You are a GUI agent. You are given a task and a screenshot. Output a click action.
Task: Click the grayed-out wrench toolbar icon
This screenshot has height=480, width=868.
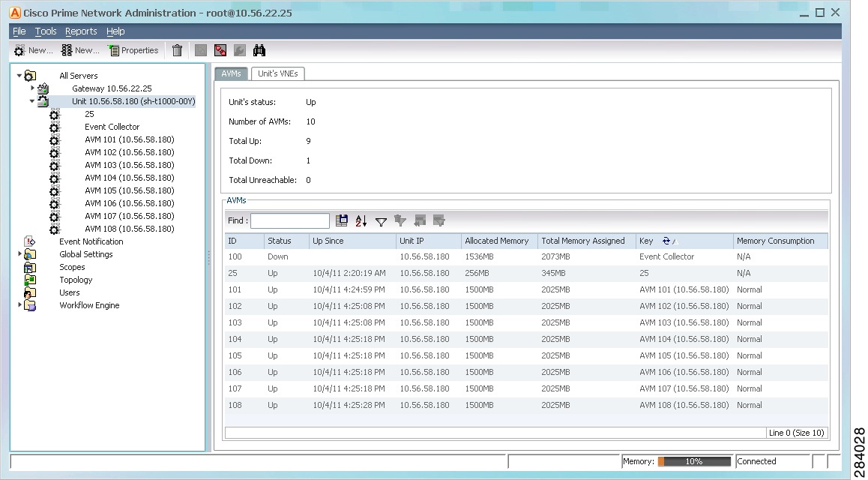point(240,50)
